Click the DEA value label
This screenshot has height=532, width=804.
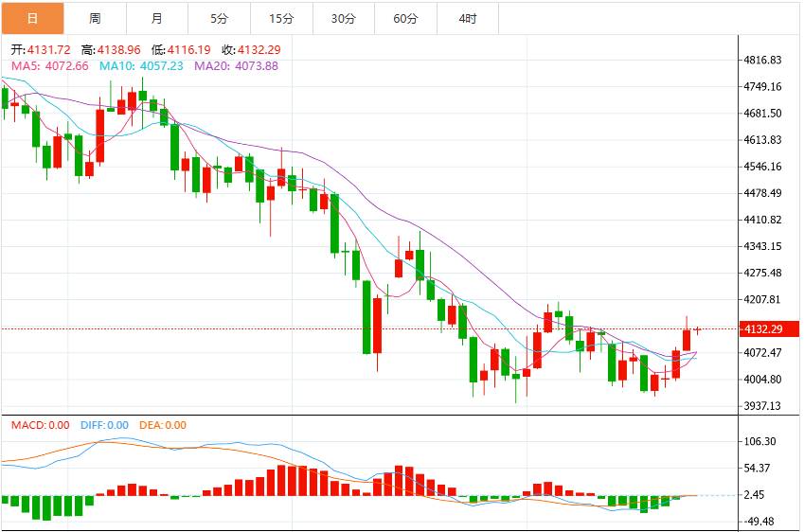(x=163, y=425)
